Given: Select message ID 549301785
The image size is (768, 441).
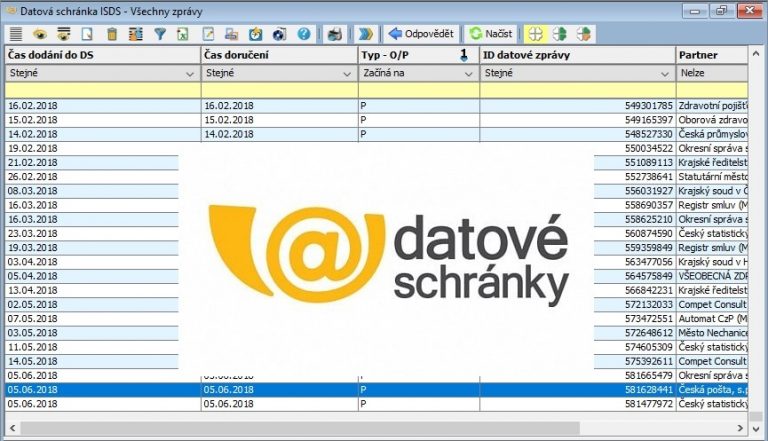Looking at the screenshot, I should [649, 105].
